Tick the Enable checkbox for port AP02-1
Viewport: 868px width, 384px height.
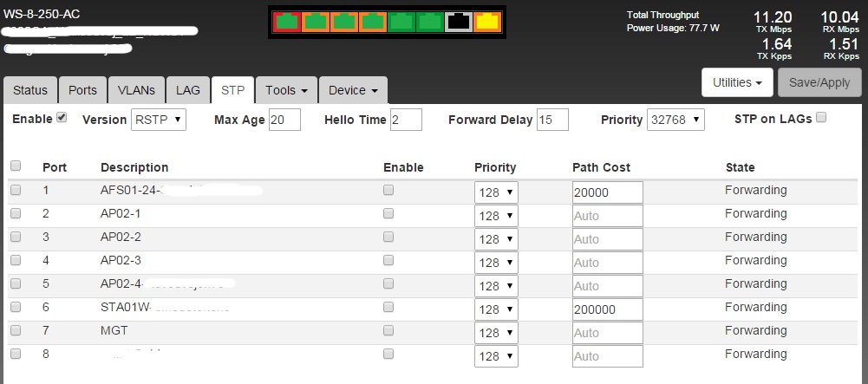(x=388, y=213)
